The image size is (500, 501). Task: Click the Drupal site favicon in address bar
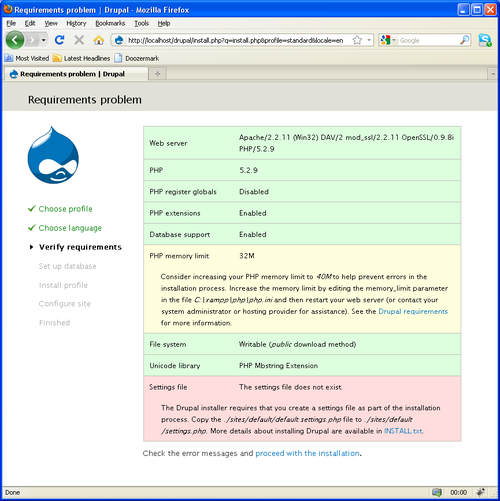point(119,40)
